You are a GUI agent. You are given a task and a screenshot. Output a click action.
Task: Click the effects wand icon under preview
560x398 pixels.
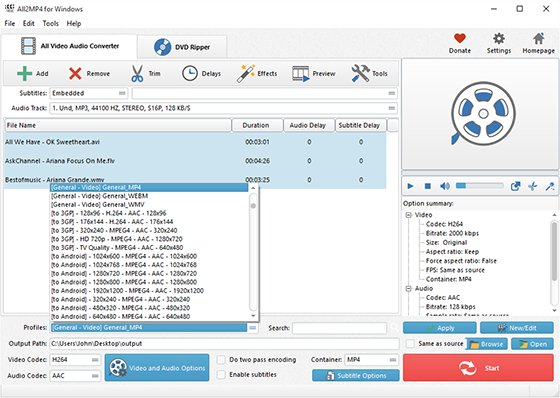[x=550, y=186]
